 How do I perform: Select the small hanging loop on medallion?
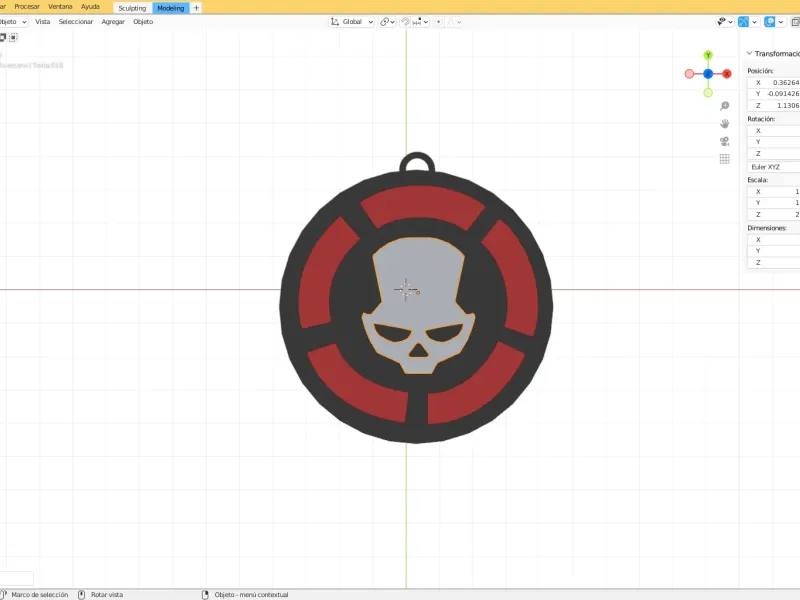click(x=417, y=157)
